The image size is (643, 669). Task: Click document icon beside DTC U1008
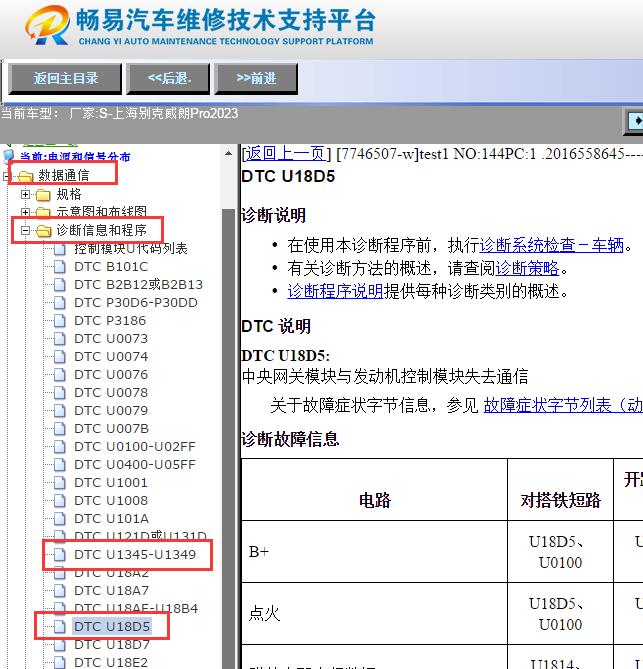point(60,500)
